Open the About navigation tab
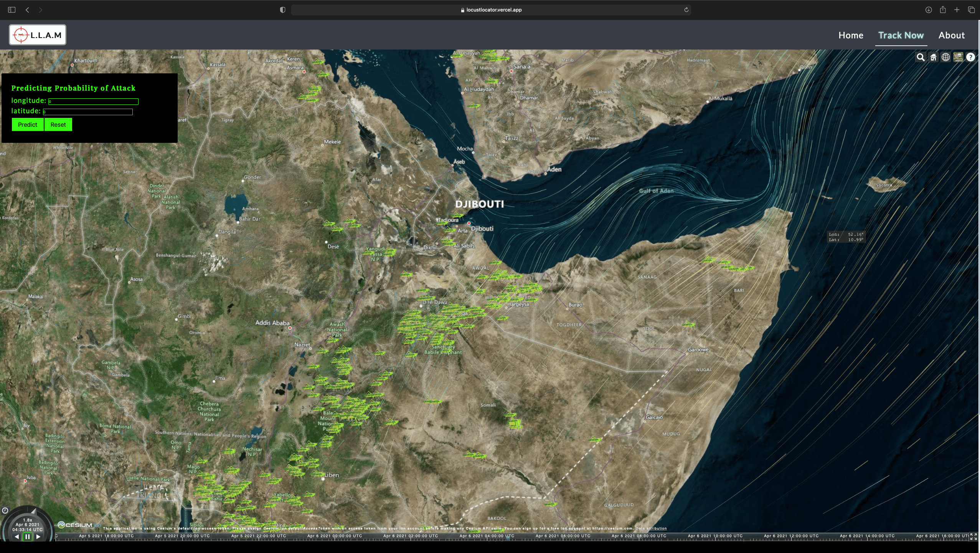980x553 pixels. pos(951,35)
